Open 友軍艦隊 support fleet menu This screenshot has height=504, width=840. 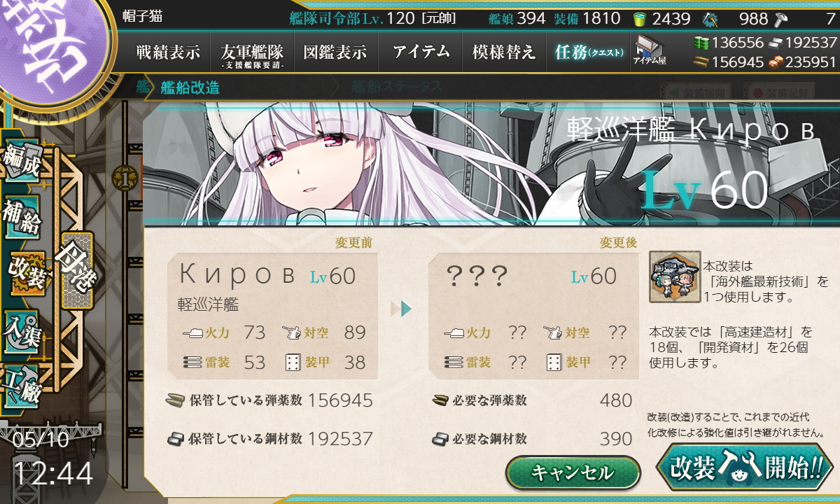pyautogui.click(x=252, y=52)
